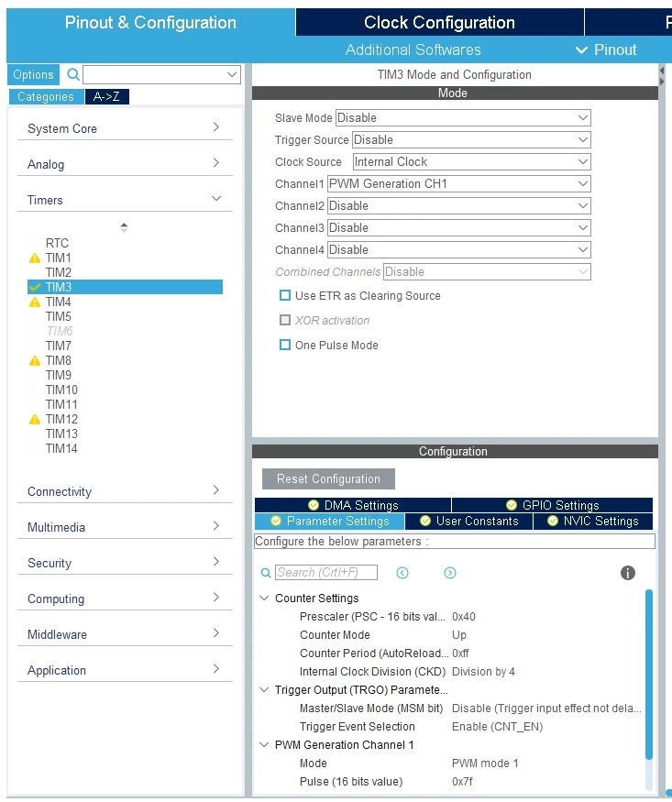The width and height of the screenshot is (672, 802).
Task: Click the parameter Search field
Action: tap(326, 572)
